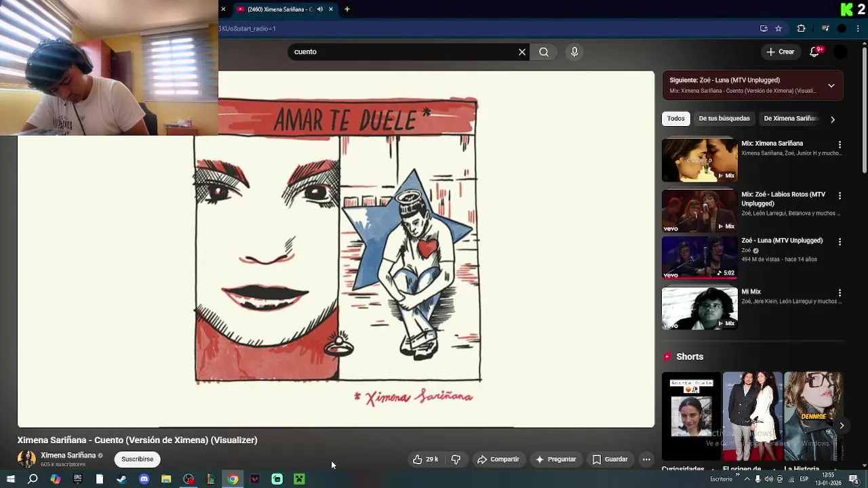
Task: Click the magnifying glass search button
Action: tap(544, 52)
